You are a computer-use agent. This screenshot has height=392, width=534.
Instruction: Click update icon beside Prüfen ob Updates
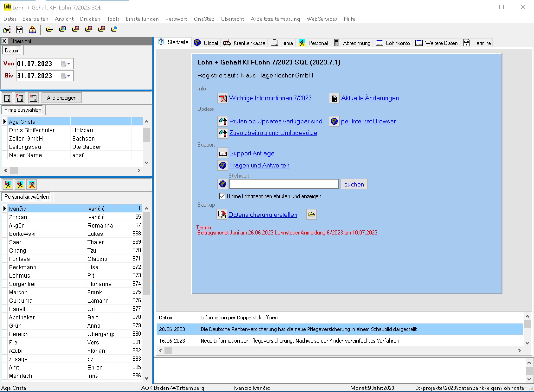pyautogui.click(x=223, y=121)
